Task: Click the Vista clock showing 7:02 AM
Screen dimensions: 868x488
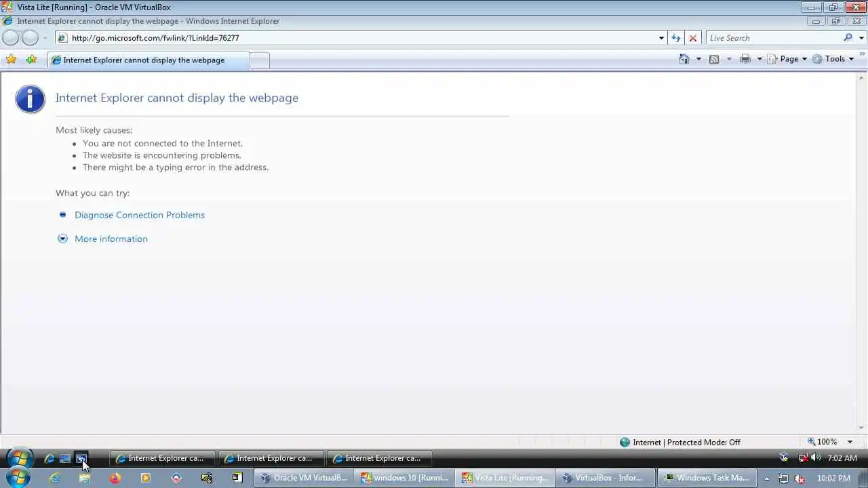Action: 842,458
